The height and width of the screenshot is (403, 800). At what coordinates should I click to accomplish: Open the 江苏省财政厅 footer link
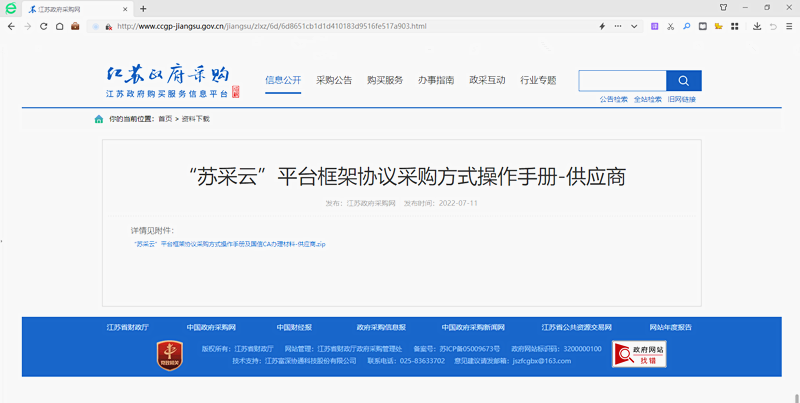pyautogui.click(x=128, y=328)
